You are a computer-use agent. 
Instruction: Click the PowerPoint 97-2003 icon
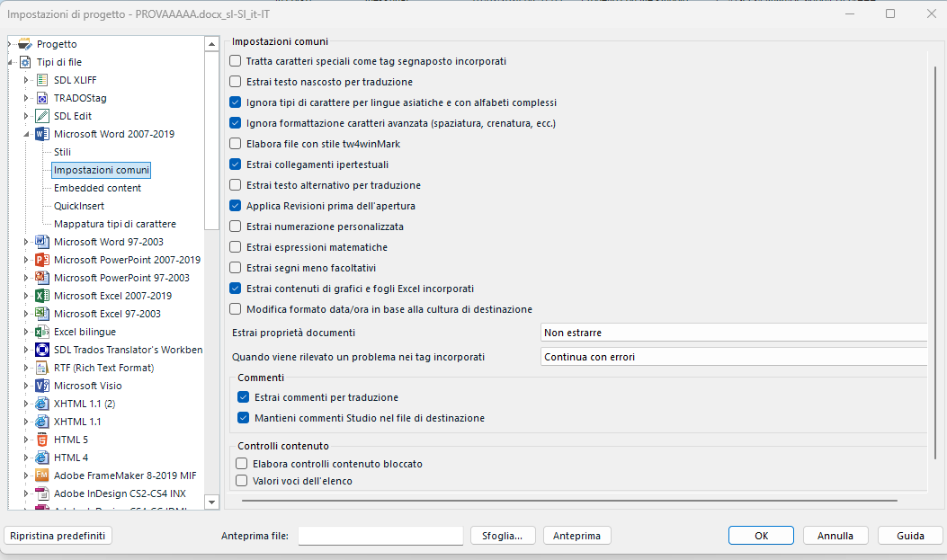click(42, 278)
